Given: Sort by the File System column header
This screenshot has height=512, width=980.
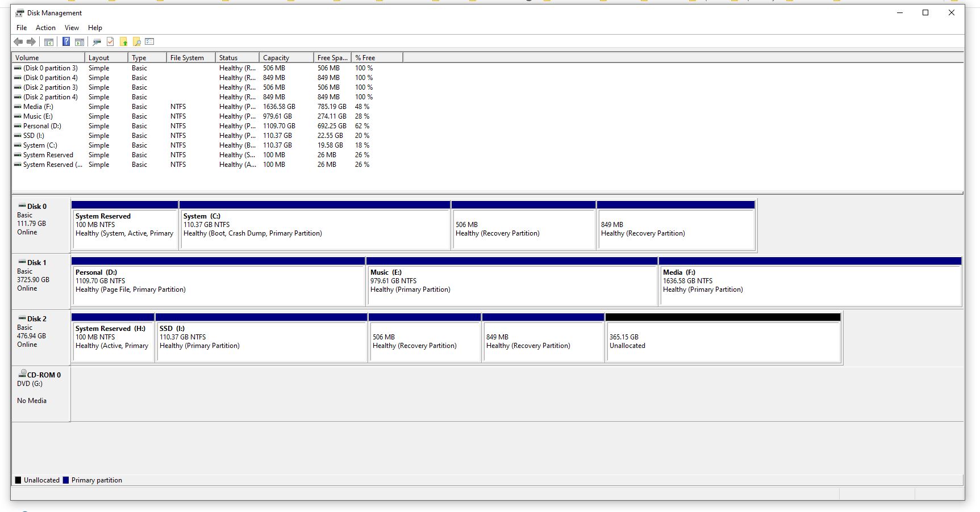Looking at the screenshot, I should pos(191,57).
